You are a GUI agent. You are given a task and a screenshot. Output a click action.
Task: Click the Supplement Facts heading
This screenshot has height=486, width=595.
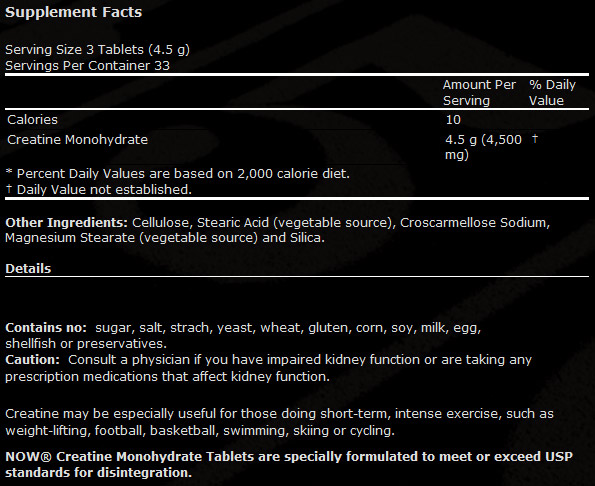point(74,12)
